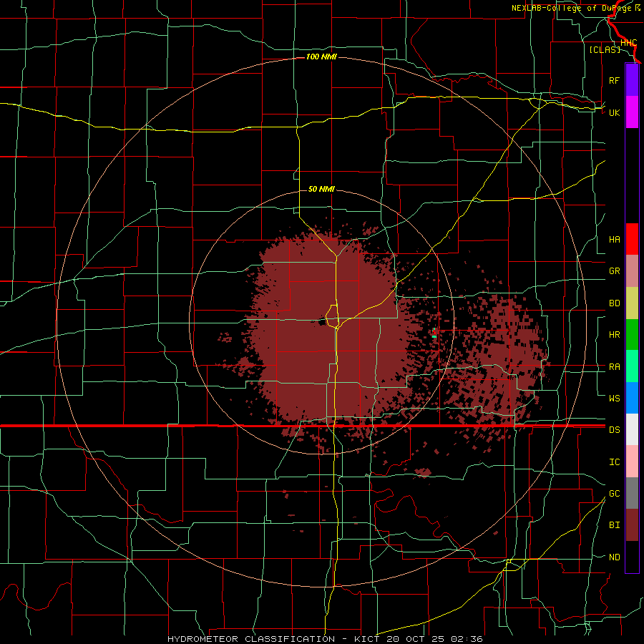Image resolution: width=644 pixels, height=644 pixels.
Task: Click the '02:36' timestamp text
Action: pyautogui.click(x=467, y=639)
